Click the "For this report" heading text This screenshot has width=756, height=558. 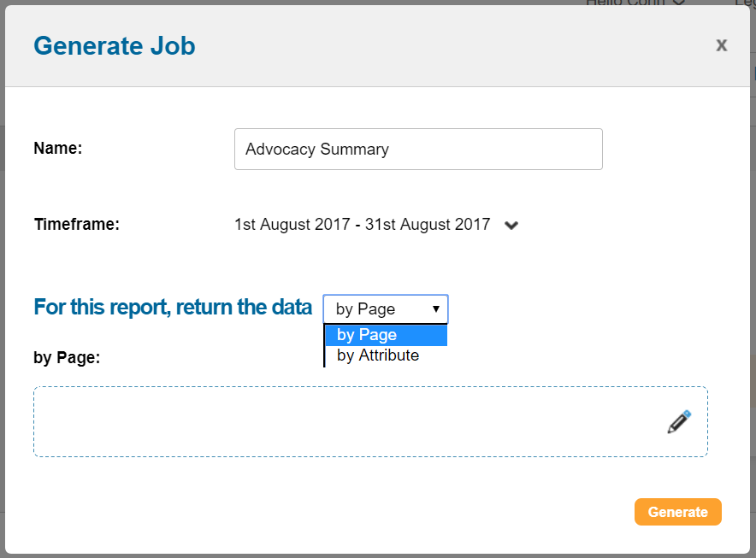(172, 307)
